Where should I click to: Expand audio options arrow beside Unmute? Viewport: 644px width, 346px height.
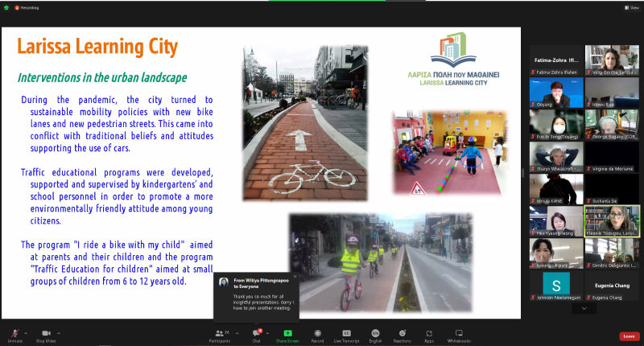coord(25,332)
